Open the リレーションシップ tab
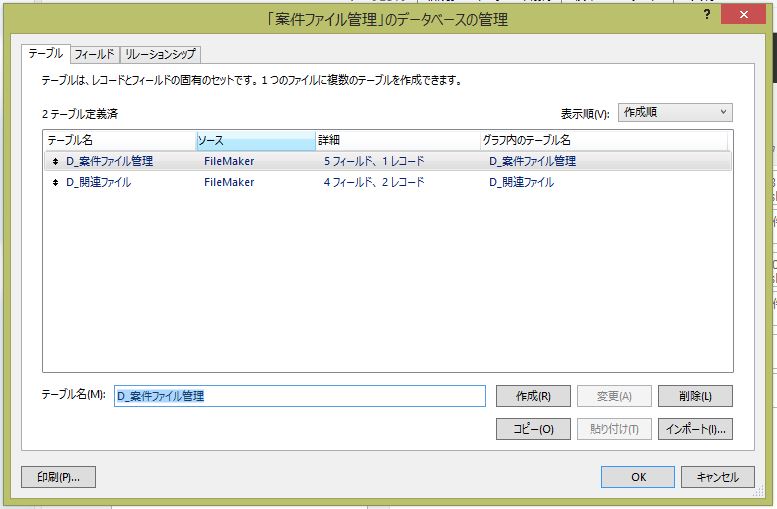 160,54
